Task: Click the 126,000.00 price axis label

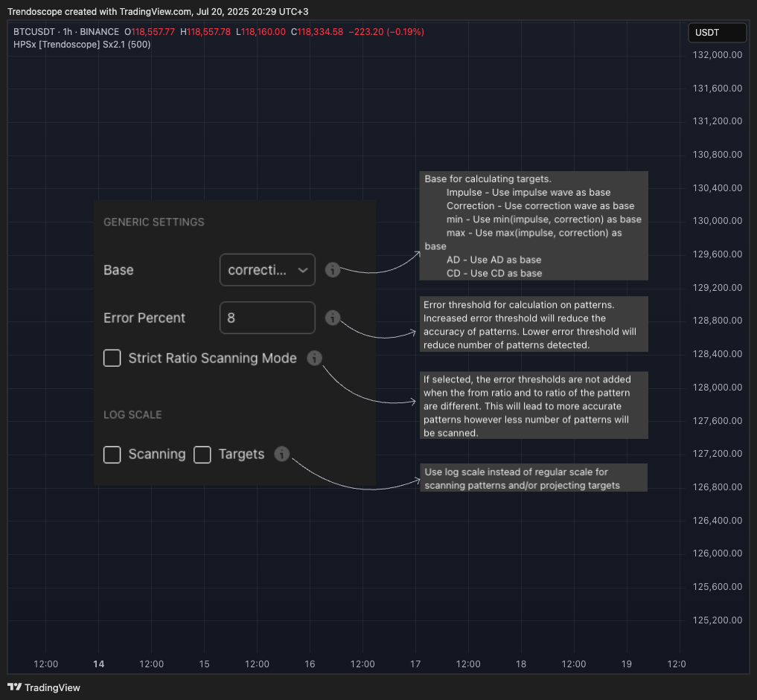Action: tap(718, 553)
